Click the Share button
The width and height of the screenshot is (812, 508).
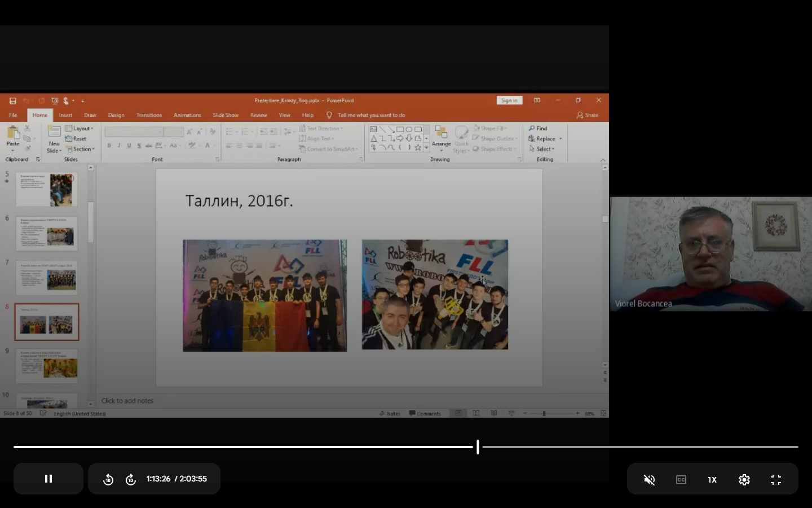pyautogui.click(x=588, y=115)
